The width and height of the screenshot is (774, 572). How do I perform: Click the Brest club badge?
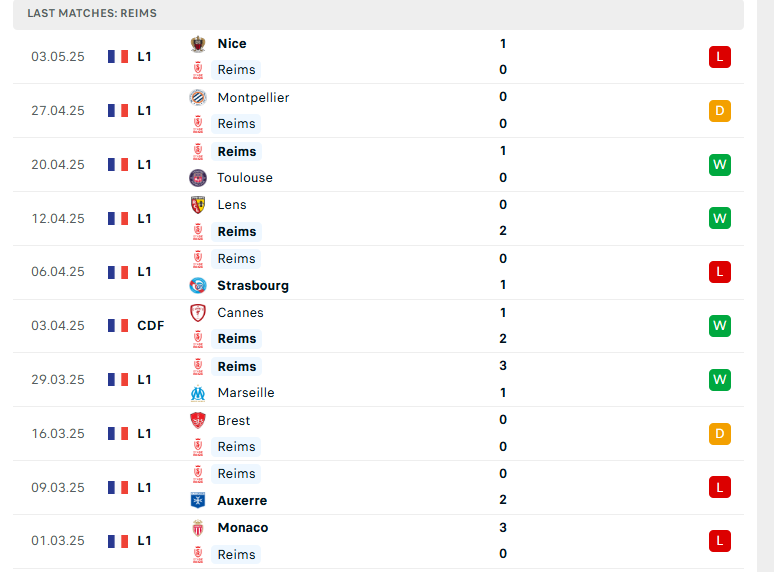[x=198, y=420]
